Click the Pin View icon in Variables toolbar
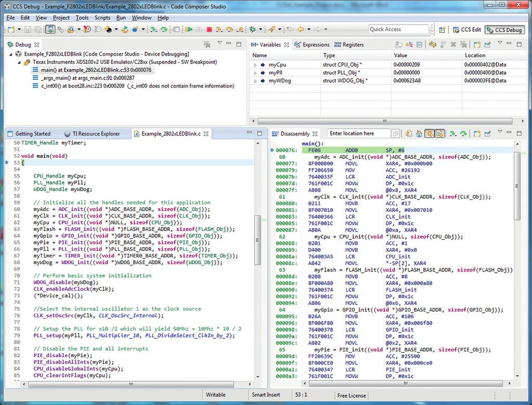The width and height of the screenshot is (532, 405). pos(487,45)
